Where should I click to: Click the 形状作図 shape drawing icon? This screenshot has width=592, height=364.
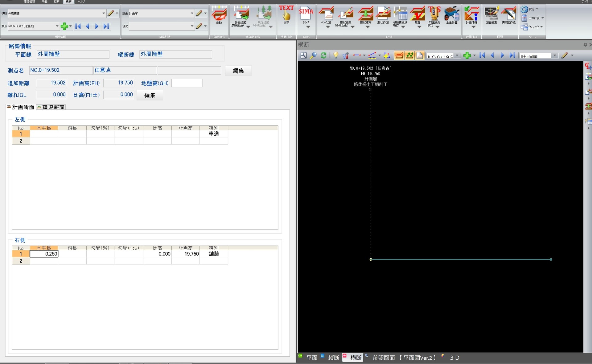383,15
